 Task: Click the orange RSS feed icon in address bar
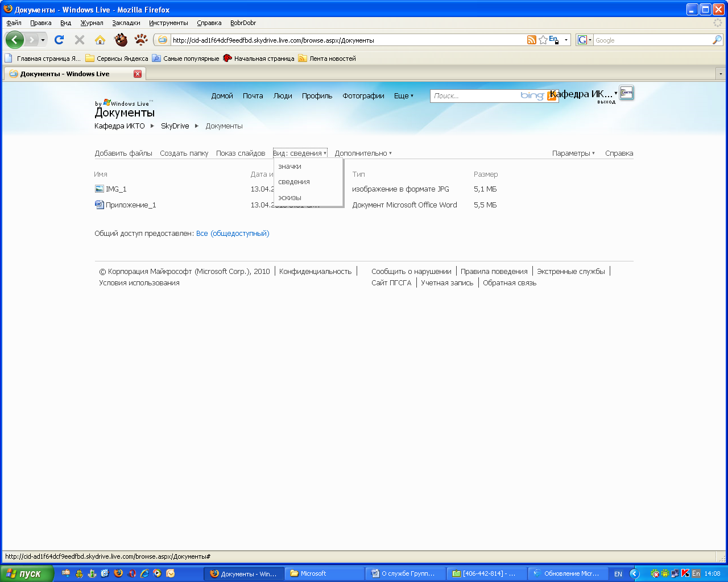(x=532, y=40)
